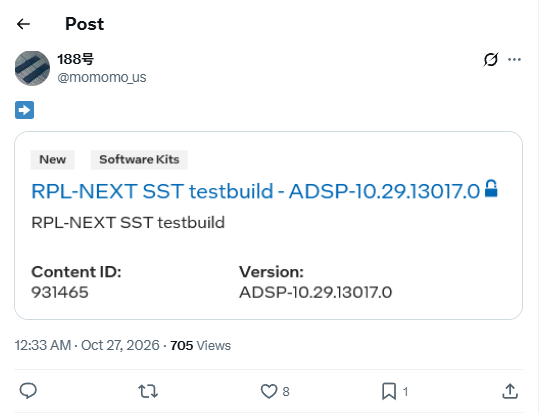Like the post with heart icon
The width and height of the screenshot is (539, 414).
tap(269, 391)
